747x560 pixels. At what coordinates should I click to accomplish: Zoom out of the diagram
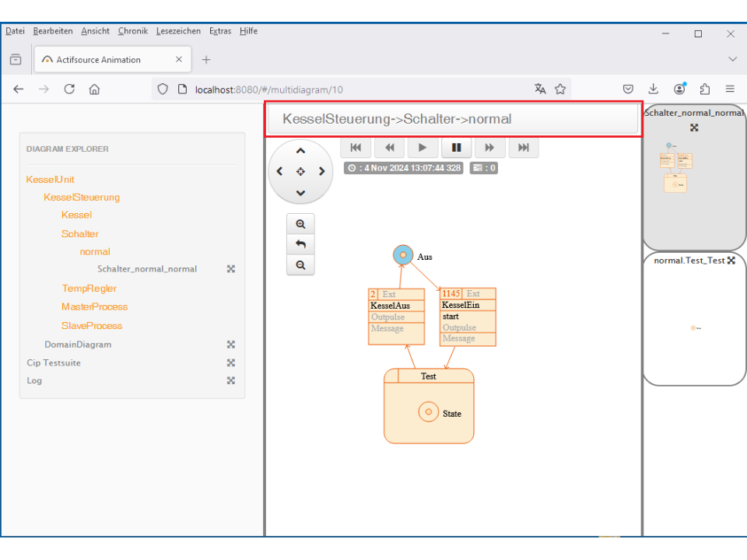[x=300, y=265]
